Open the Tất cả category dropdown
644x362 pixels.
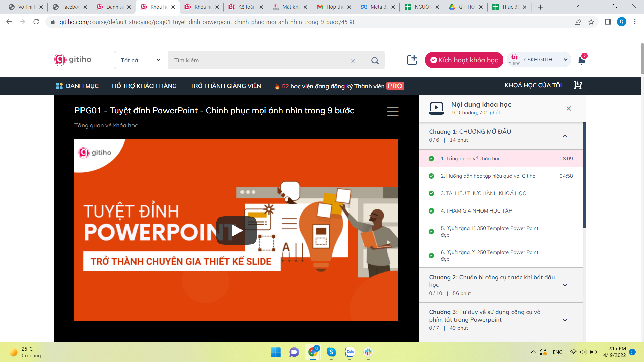pyautogui.click(x=141, y=60)
